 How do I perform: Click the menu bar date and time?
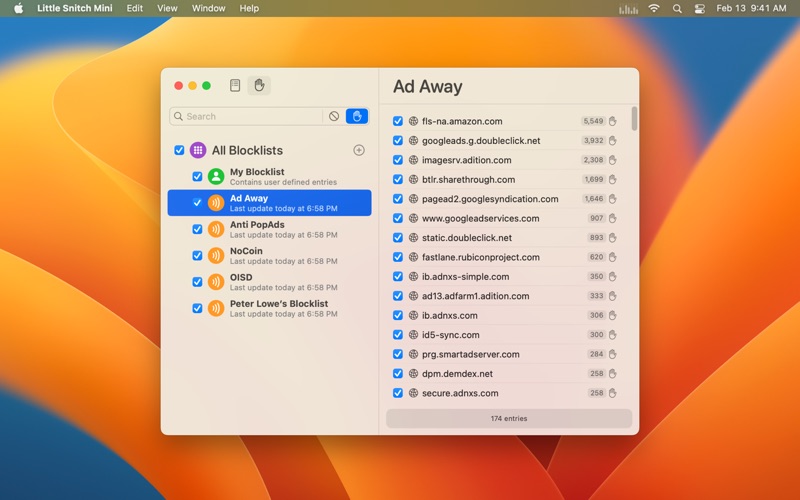click(751, 8)
